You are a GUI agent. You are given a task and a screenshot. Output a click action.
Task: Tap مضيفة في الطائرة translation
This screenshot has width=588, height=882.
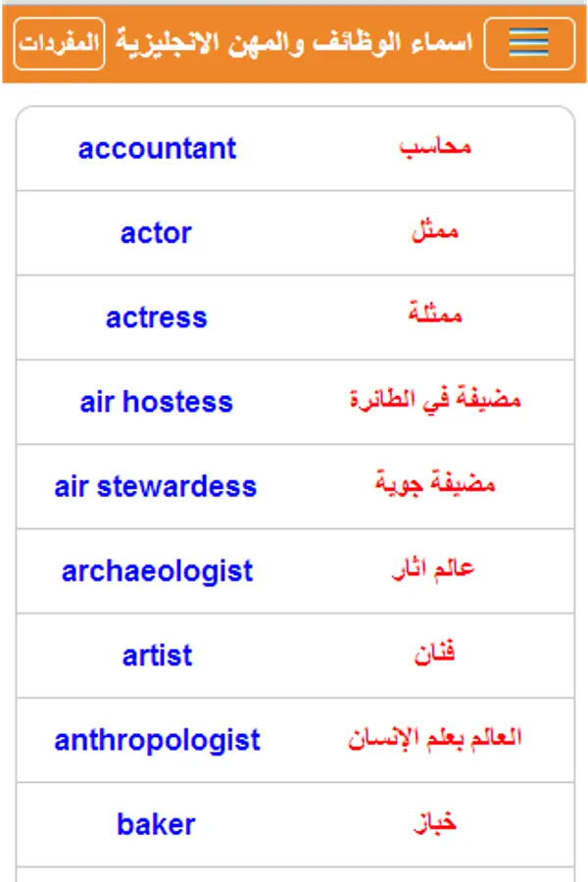point(434,401)
